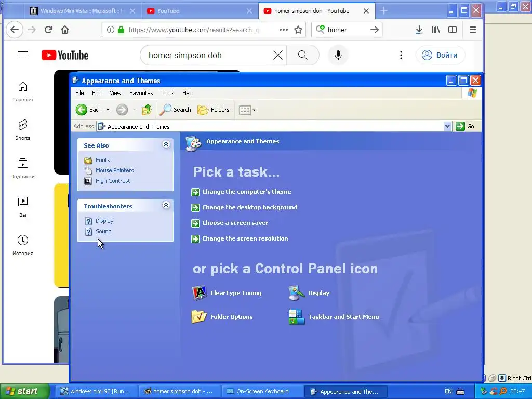The width and height of the screenshot is (532, 399).
Task: Click the EN language indicator
Action: pos(448,392)
